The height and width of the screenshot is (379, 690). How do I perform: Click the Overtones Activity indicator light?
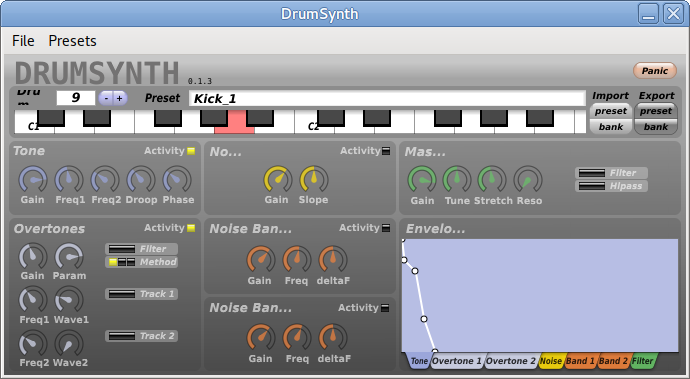(191, 228)
